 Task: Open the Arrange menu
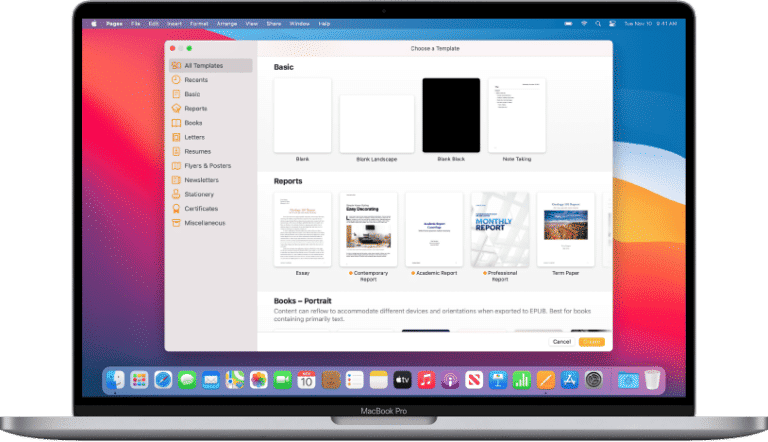coord(227,24)
